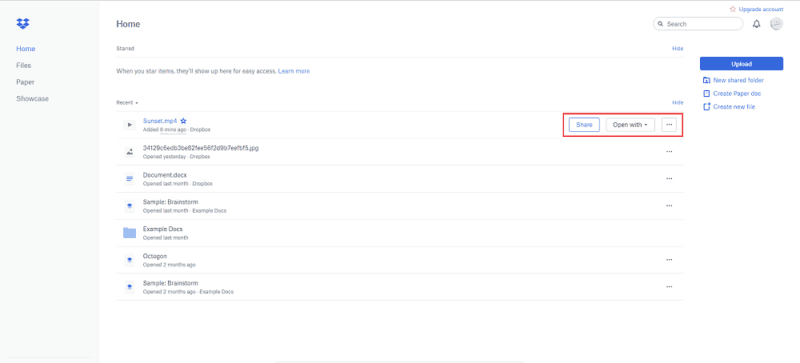Hide the Starred section
The width and height of the screenshot is (800, 363).
(x=678, y=49)
